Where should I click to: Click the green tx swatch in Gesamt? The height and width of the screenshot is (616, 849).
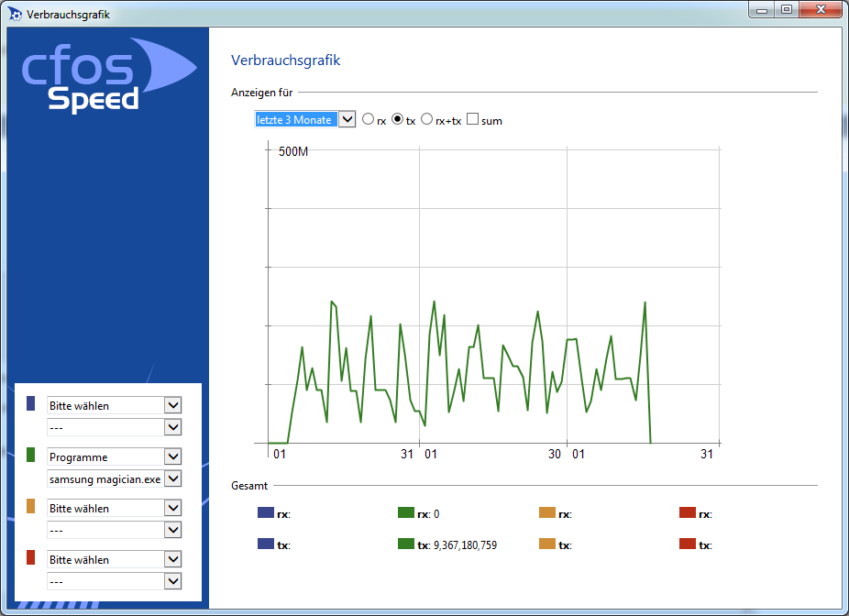pos(406,544)
